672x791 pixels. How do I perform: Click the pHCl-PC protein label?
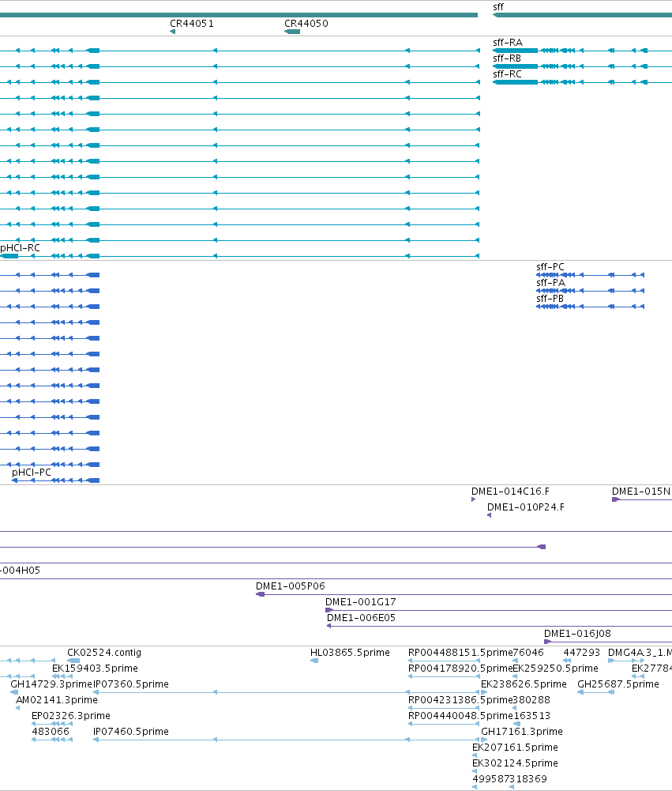coord(32,473)
